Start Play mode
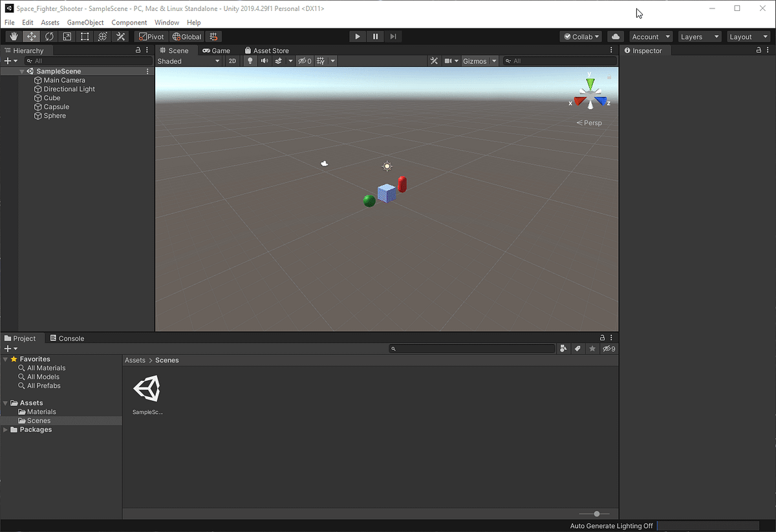This screenshot has width=776, height=532. (358, 37)
